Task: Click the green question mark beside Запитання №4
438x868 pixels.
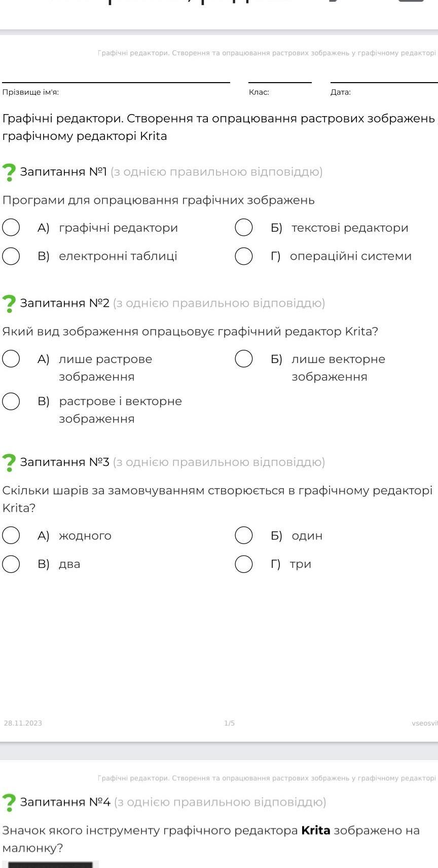Action: point(9,803)
